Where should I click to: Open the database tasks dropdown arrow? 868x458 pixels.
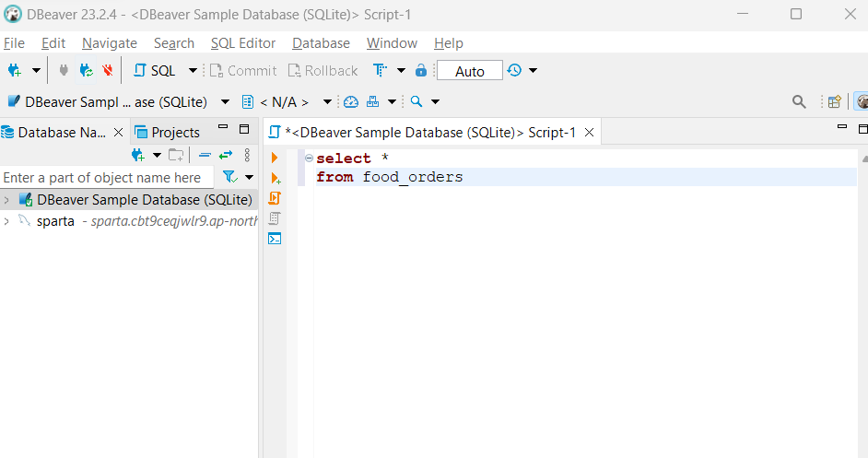[392, 102]
